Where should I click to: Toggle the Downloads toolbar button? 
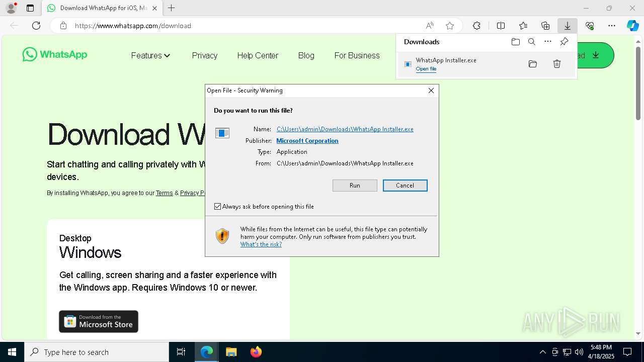[568, 26]
